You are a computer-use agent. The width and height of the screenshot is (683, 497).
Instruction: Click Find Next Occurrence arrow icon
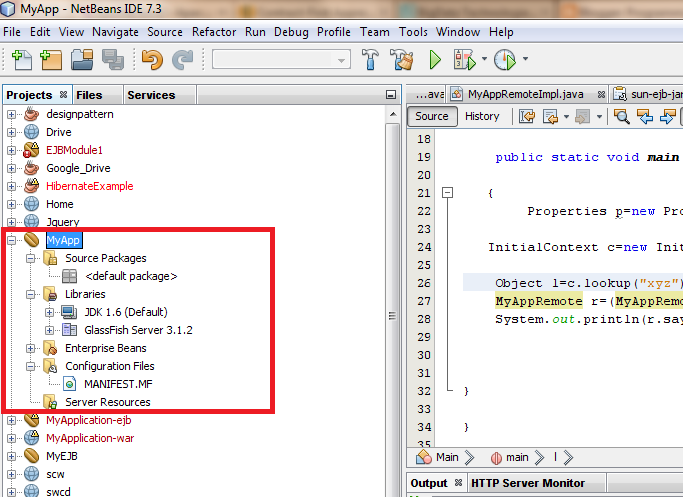click(x=667, y=117)
